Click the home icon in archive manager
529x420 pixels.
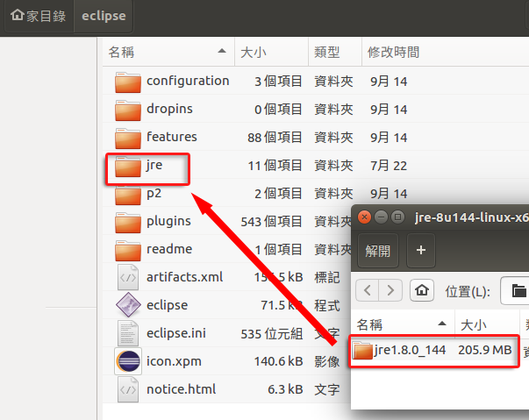(x=422, y=290)
